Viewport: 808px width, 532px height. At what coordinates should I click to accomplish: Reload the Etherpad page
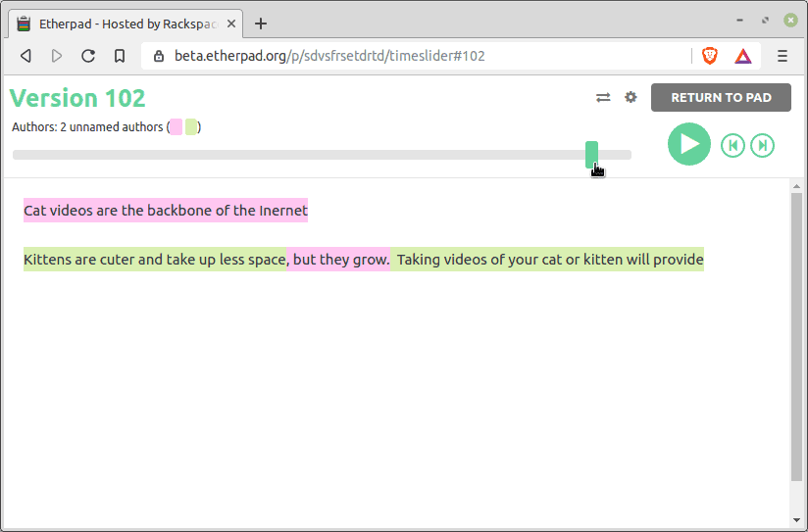tap(88, 56)
